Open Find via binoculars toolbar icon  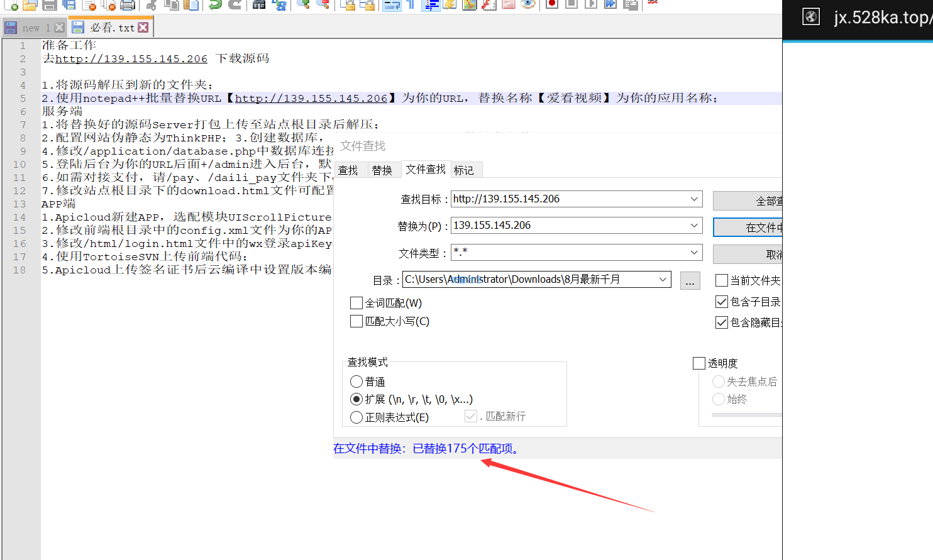pyautogui.click(x=259, y=5)
